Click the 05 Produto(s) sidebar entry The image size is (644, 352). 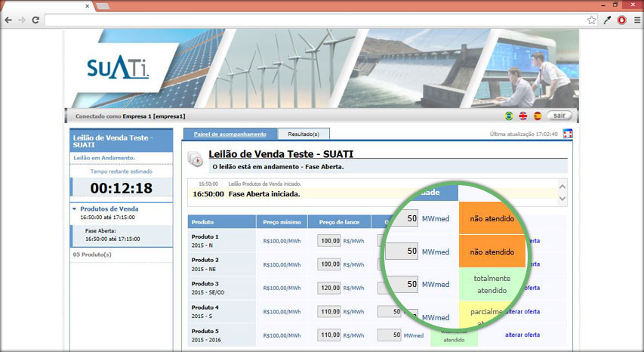pyautogui.click(x=92, y=255)
